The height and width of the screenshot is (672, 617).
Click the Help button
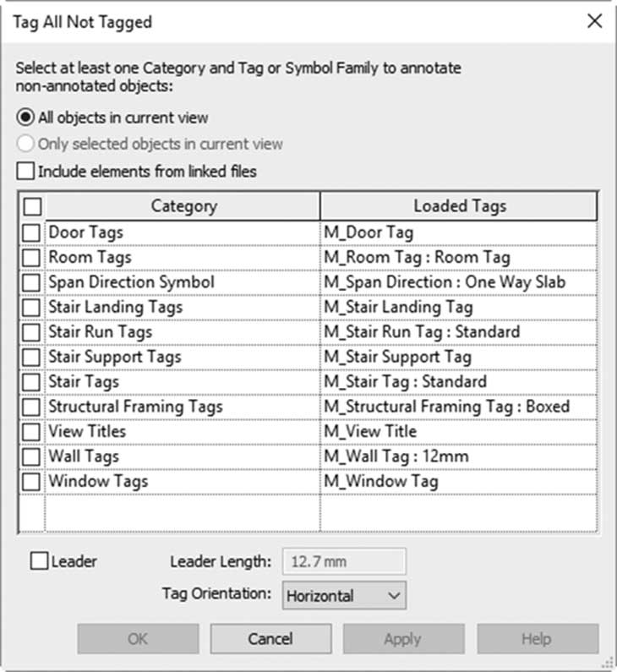click(538, 638)
